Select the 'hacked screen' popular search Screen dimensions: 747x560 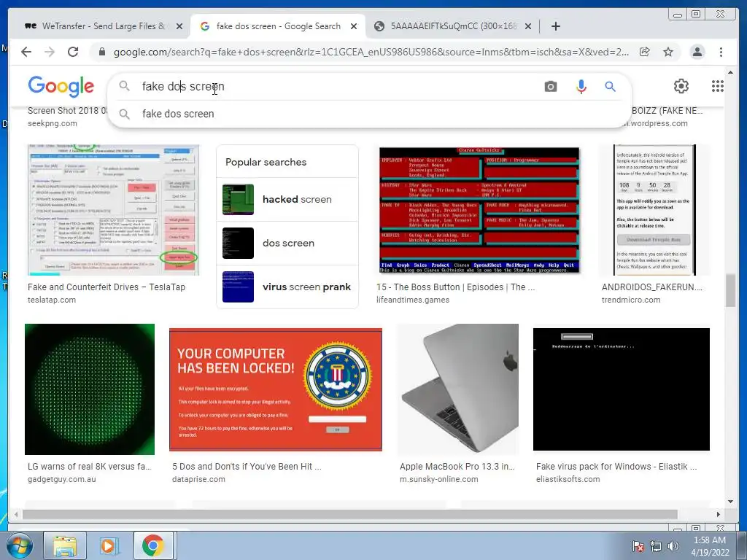pyautogui.click(x=287, y=200)
